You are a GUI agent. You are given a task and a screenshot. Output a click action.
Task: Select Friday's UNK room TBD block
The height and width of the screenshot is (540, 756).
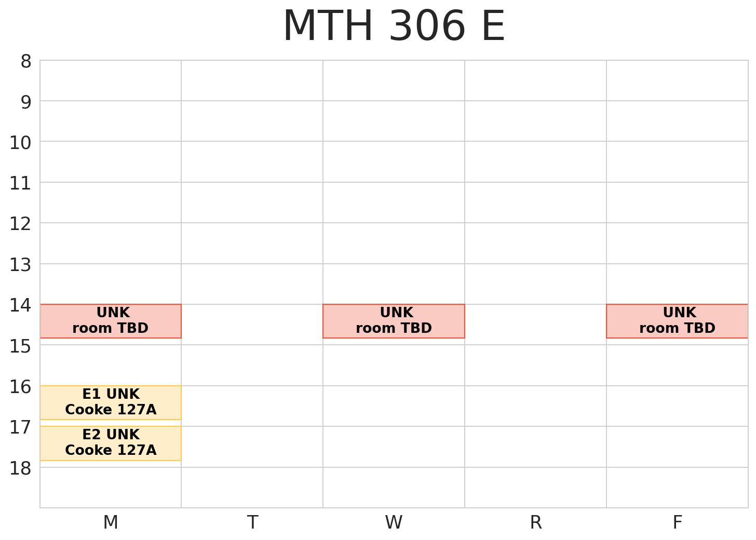tap(677, 321)
